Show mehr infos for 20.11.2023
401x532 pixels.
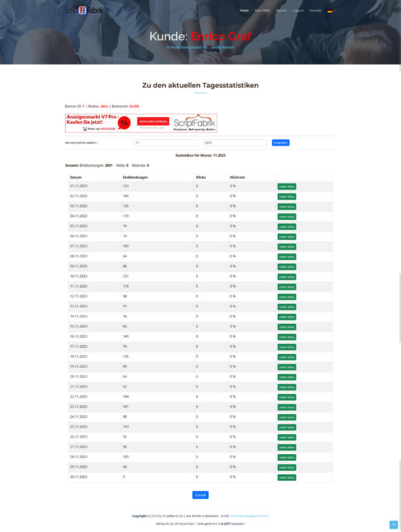click(x=287, y=377)
